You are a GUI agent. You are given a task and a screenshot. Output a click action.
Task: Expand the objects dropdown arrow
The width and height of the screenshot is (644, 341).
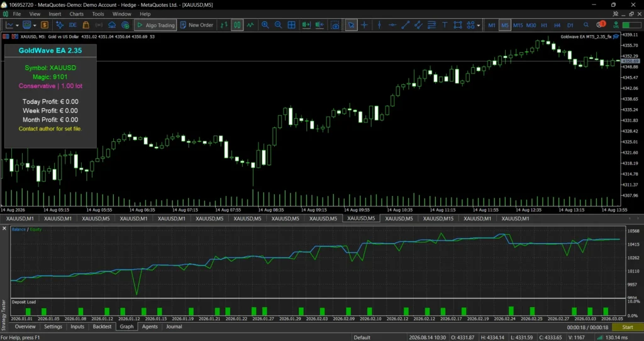(x=479, y=26)
